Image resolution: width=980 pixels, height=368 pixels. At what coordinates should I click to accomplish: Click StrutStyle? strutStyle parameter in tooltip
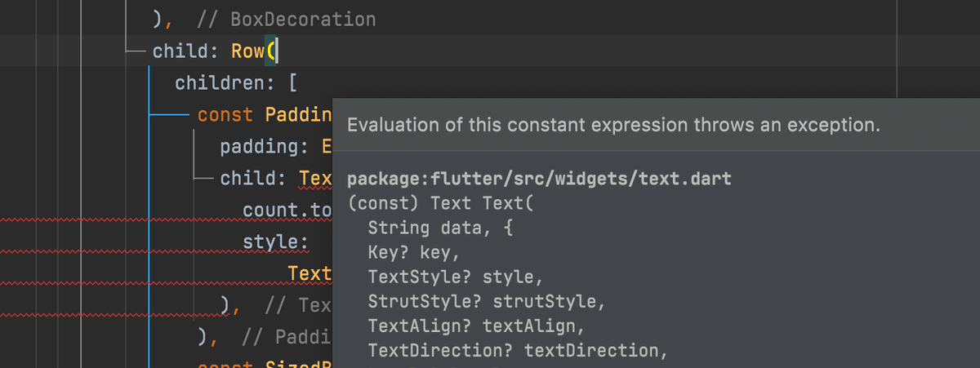coord(486,302)
